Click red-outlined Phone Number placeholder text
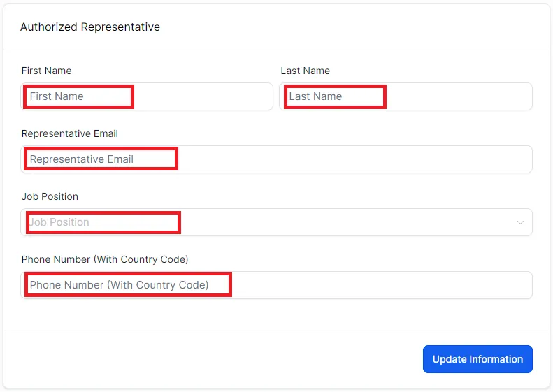This screenshot has width=553, height=392. pyautogui.click(x=120, y=285)
